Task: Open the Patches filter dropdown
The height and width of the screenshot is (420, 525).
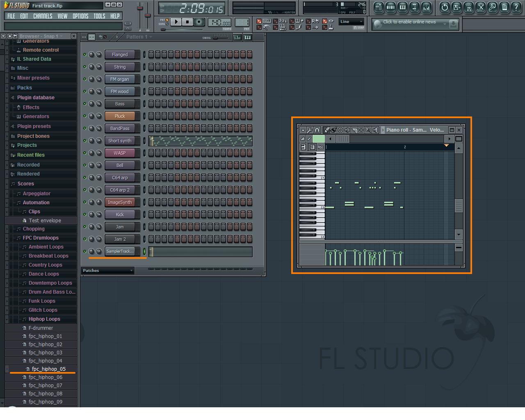Action: click(108, 271)
